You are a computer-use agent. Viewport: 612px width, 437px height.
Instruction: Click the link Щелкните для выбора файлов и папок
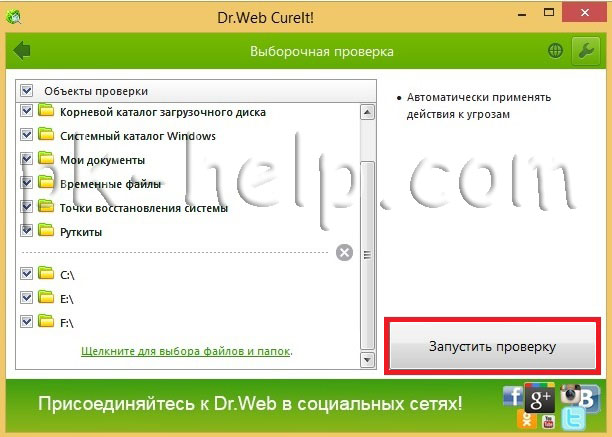[185, 351]
